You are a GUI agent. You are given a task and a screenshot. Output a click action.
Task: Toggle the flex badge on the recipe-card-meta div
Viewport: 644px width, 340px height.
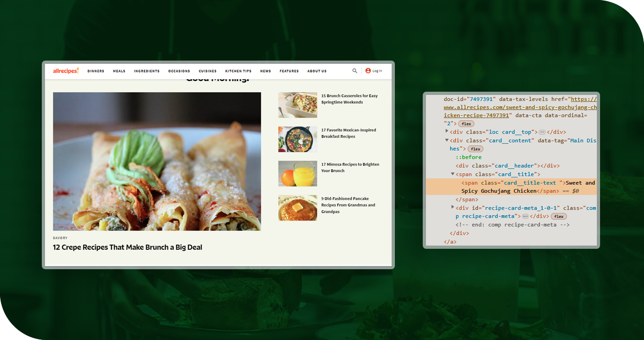click(558, 216)
